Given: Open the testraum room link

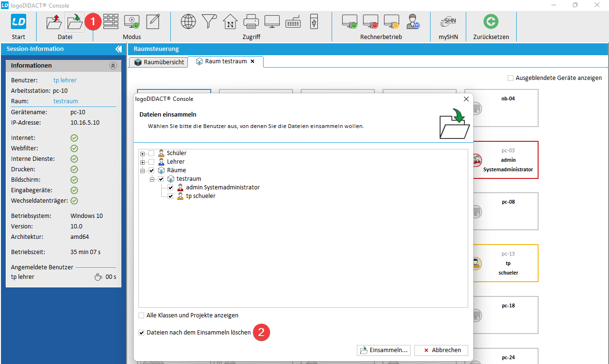Looking at the screenshot, I should click(x=66, y=101).
